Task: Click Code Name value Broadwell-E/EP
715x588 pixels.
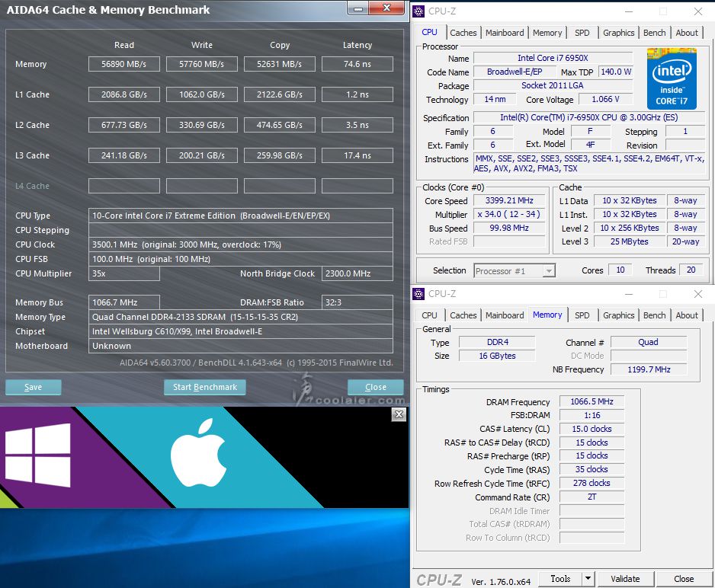Action: [x=515, y=72]
